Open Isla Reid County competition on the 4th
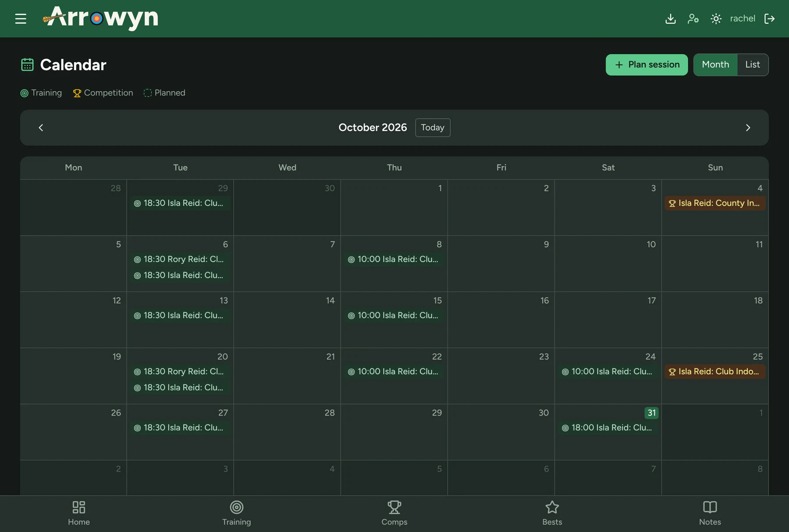The width and height of the screenshot is (789, 532). point(715,203)
